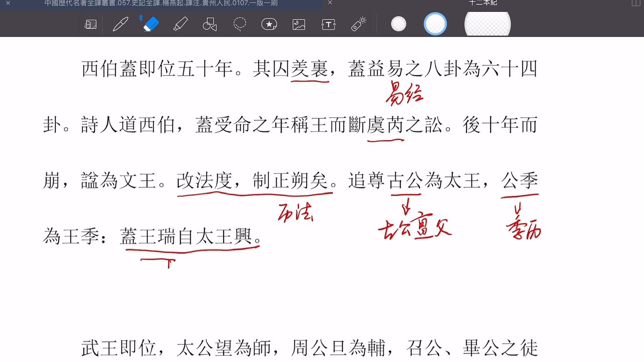
Task: Close the 史記全譯 document tab
Action: coord(8,3)
